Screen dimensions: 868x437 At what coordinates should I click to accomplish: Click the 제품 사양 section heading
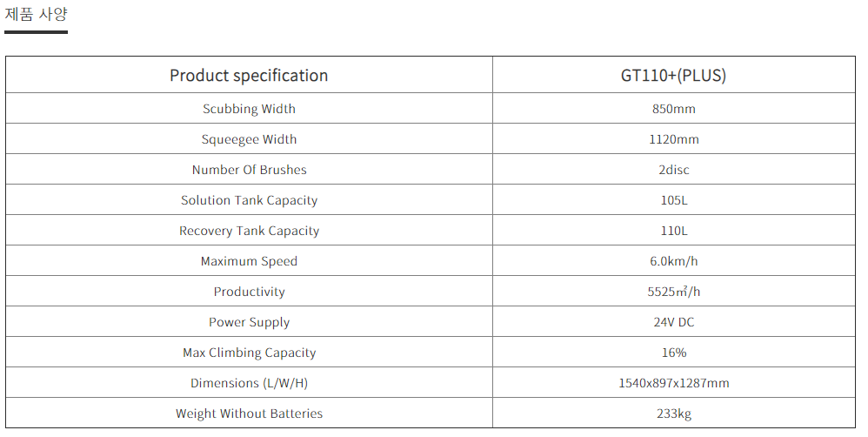[x=36, y=15]
